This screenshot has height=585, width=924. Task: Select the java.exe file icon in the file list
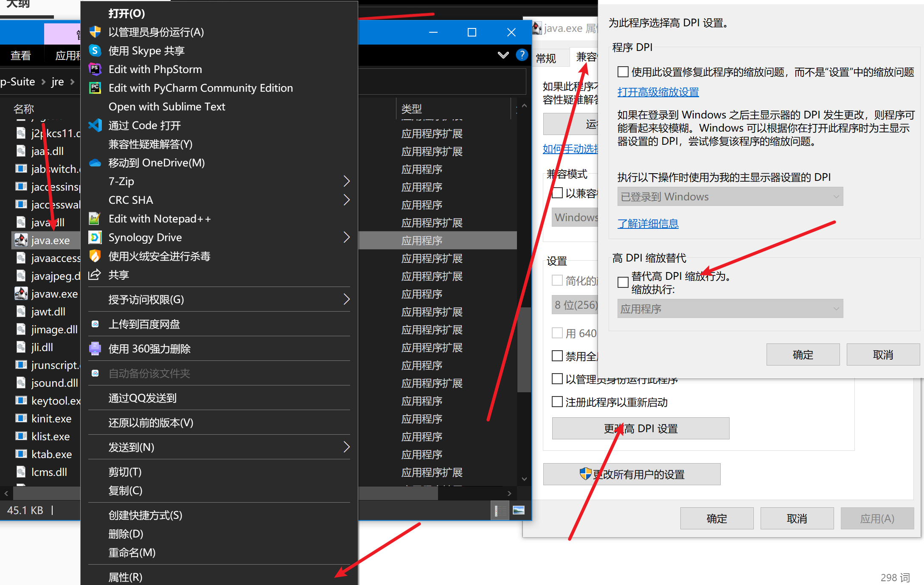(x=21, y=240)
